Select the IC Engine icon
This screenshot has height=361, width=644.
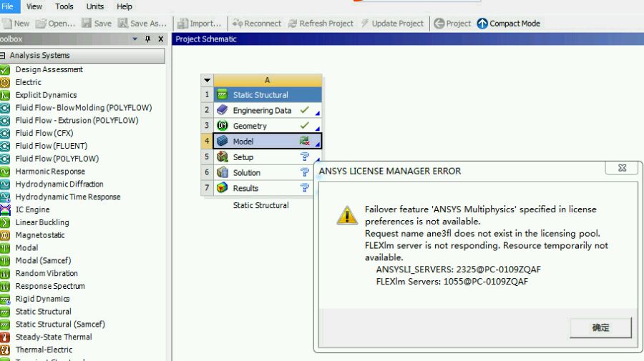point(5,209)
